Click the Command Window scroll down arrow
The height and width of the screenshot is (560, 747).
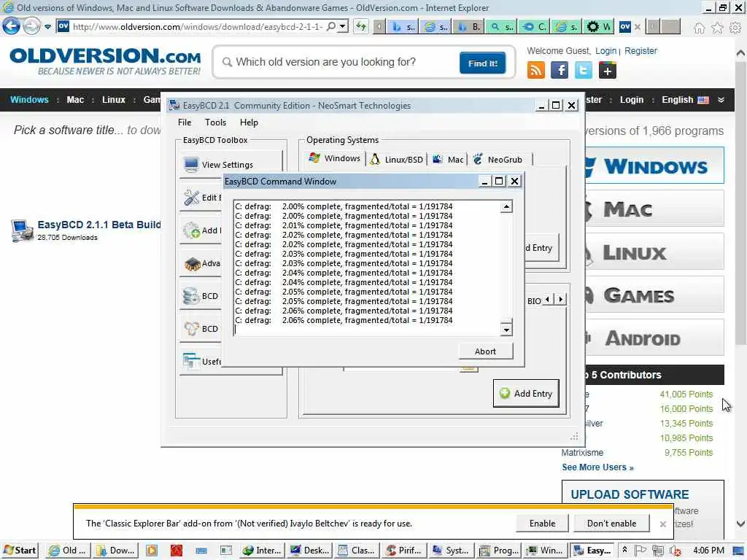506,329
